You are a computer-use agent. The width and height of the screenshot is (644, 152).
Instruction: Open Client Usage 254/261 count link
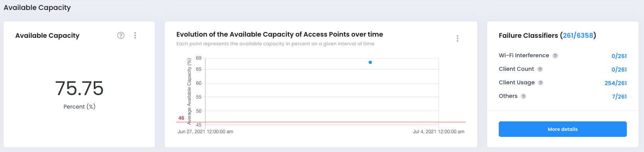point(616,83)
